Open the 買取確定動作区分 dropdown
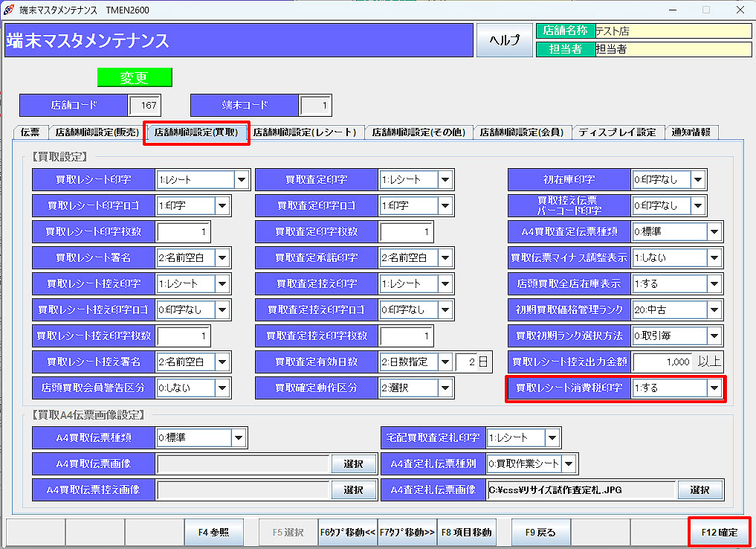This screenshot has width=756, height=549. pyautogui.click(x=445, y=388)
